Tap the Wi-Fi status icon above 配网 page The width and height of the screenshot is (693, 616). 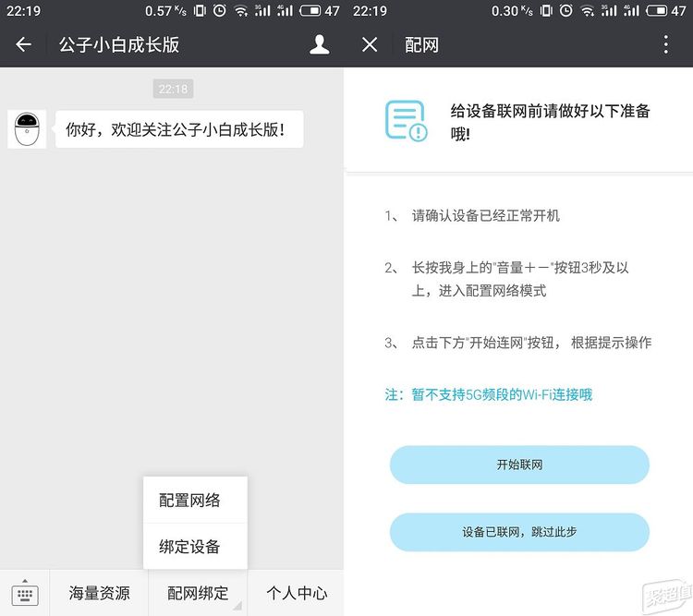click(588, 11)
